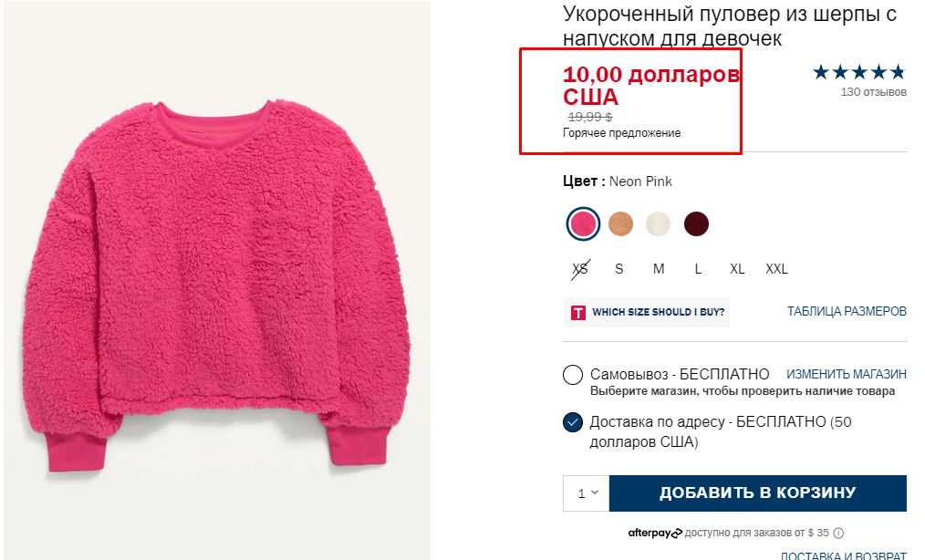Pick the tan color swatch
The height and width of the screenshot is (560, 925).
point(620,223)
